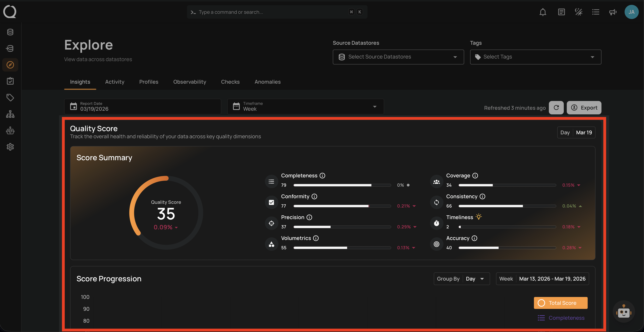Open the announcements megaphone icon
The width and height of the screenshot is (644, 332).
click(612, 12)
